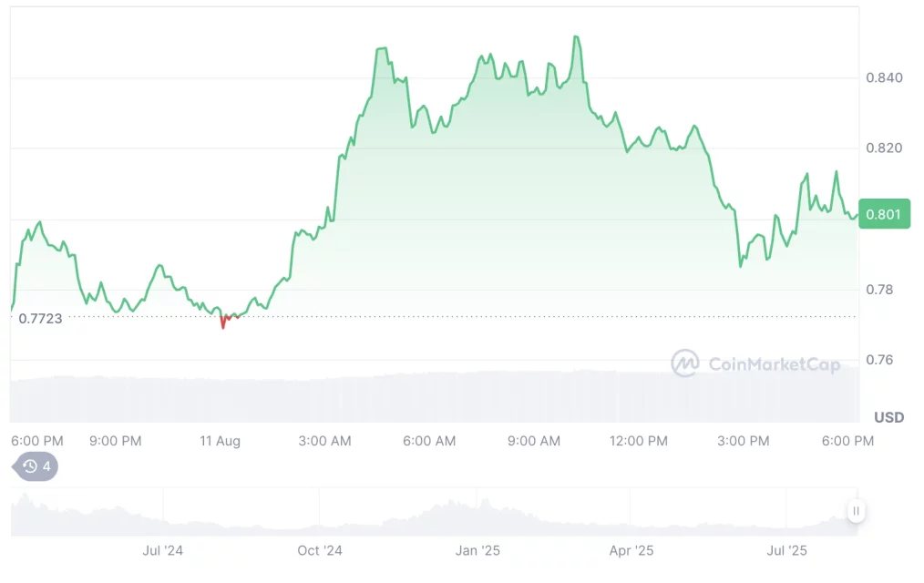
Task: Click the 0.820 price axis label
Action: [x=884, y=148]
